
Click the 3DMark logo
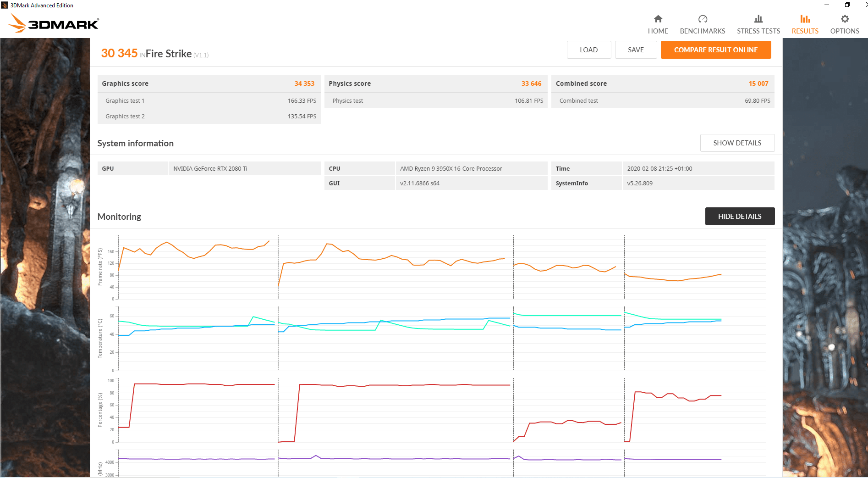coord(54,23)
